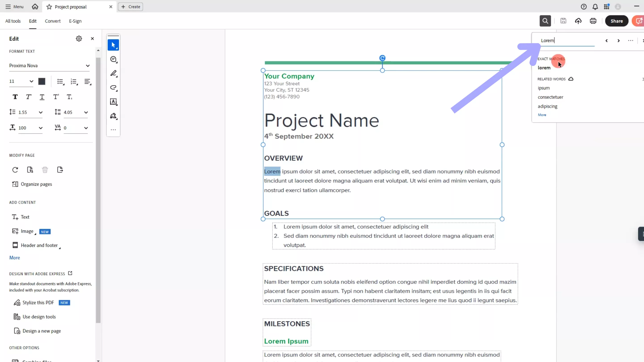The height and width of the screenshot is (362, 644).
Task: Expand horizontal scaling 100 dropdown
Action: (30, 128)
